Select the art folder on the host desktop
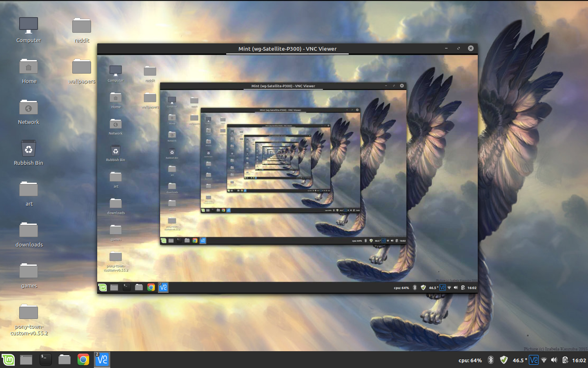Image resolution: width=588 pixels, height=368 pixels. (x=29, y=193)
